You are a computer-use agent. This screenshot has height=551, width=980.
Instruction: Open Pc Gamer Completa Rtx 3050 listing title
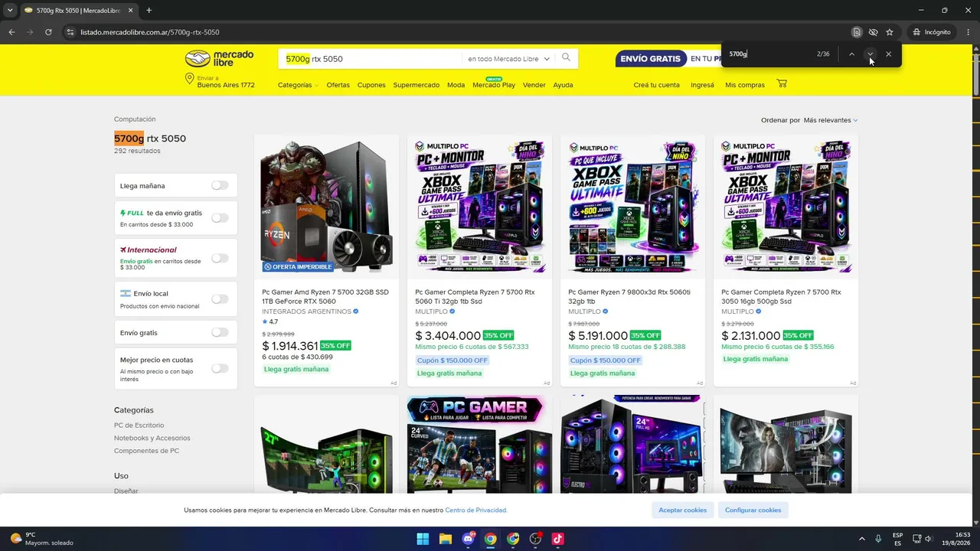[781, 297]
